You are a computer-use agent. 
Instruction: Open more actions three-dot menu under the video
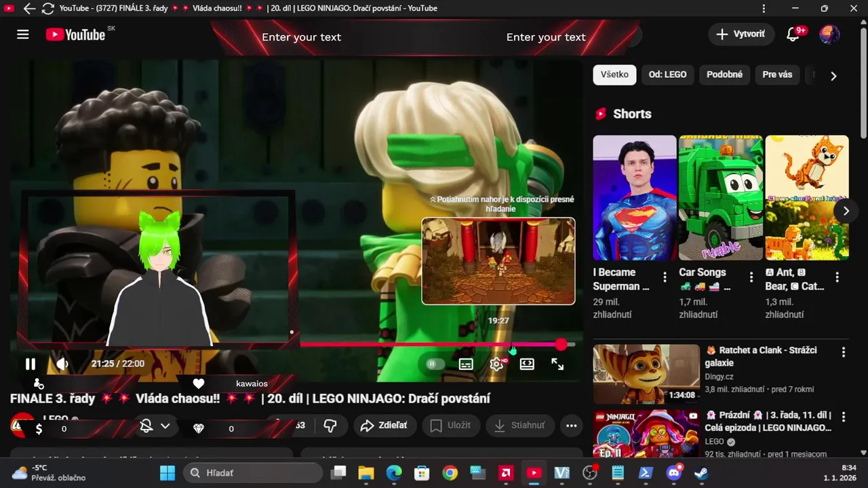(571, 426)
